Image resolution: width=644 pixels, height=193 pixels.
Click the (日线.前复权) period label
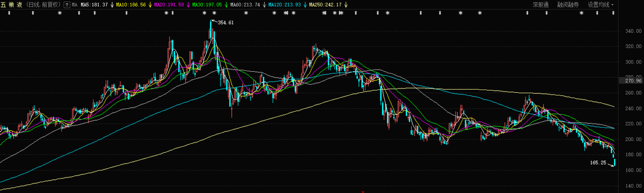[x=43, y=4]
